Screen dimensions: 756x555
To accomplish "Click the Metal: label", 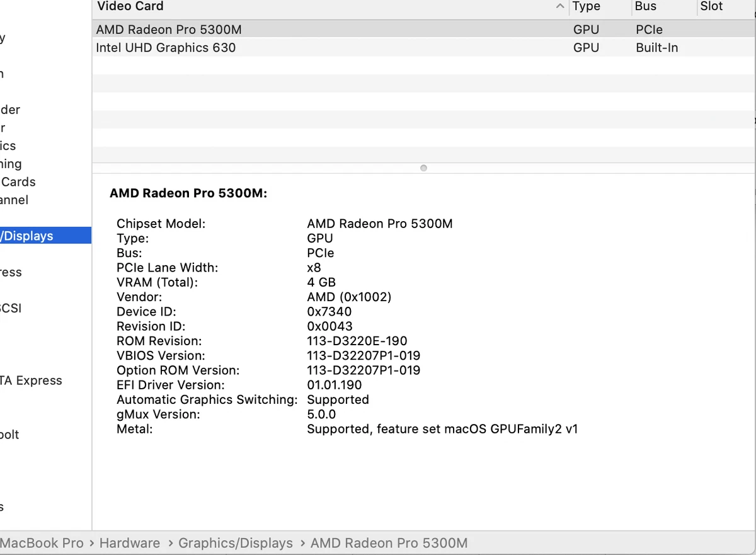I will coord(135,429).
